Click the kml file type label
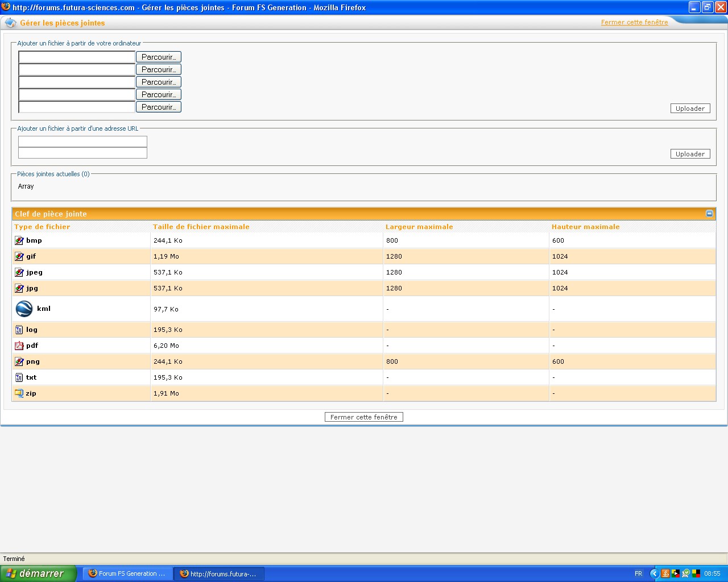 (x=44, y=309)
